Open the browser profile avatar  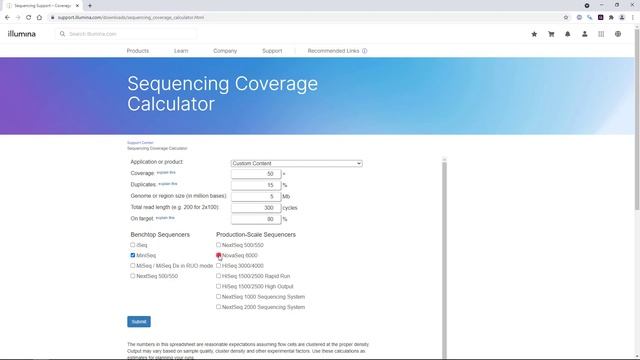click(x=622, y=18)
